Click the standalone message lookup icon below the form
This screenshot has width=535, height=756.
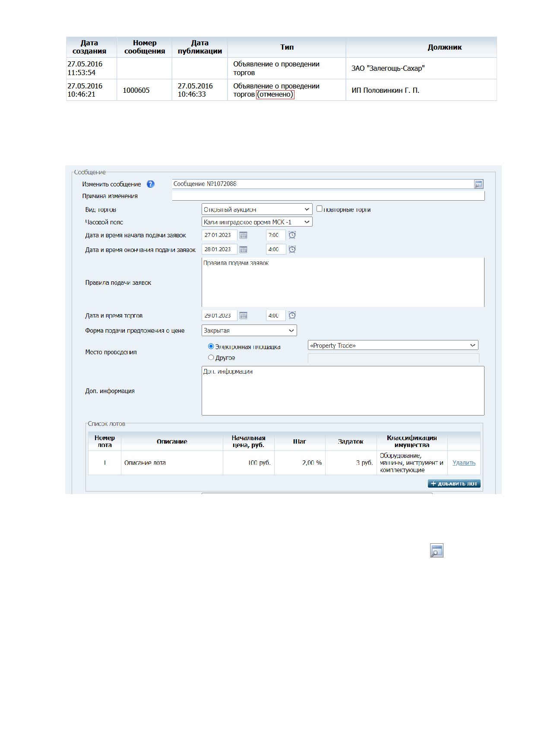click(437, 551)
